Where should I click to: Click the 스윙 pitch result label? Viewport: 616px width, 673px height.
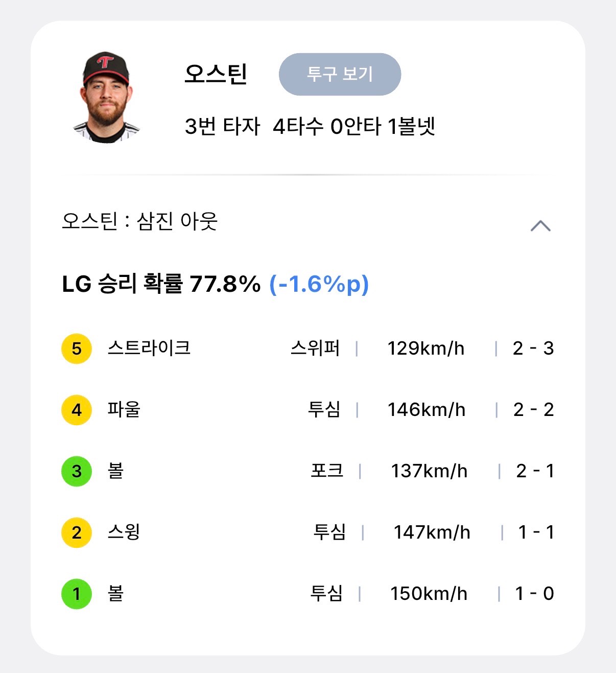[124, 532]
